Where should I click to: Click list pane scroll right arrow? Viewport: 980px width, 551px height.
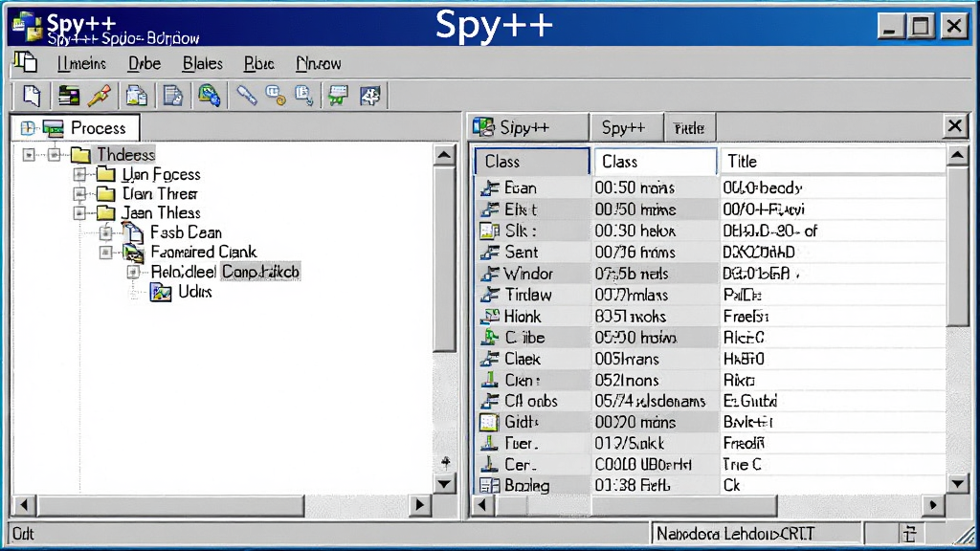tap(933, 505)
